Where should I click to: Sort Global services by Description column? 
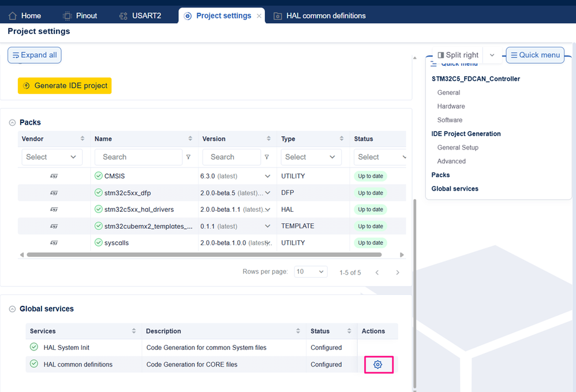click(298, 331)
